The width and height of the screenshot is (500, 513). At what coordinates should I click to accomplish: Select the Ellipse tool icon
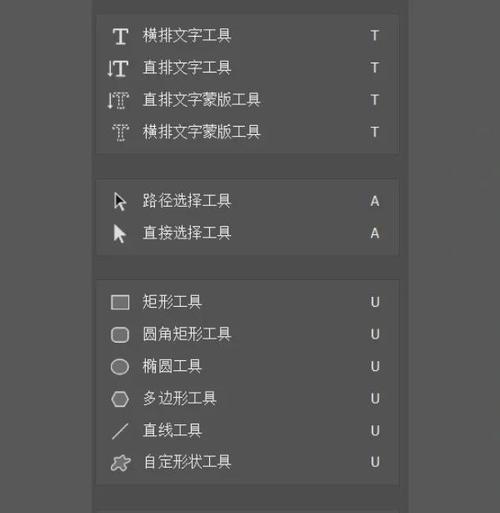point(120,367)
